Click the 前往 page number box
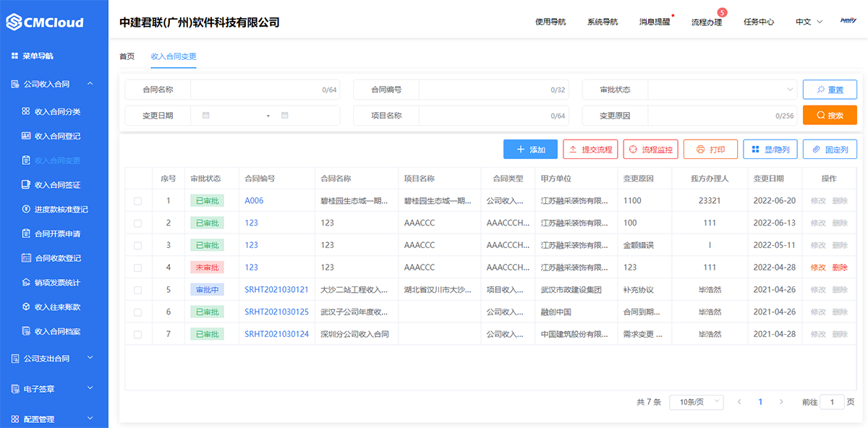Screen dimensions: 868x428 [832, 402]
